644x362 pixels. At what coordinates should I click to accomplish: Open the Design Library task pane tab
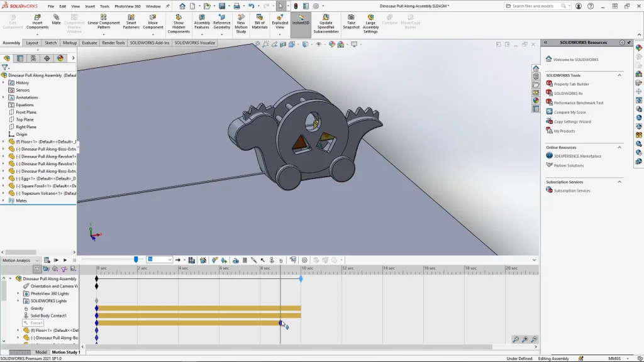536,76
